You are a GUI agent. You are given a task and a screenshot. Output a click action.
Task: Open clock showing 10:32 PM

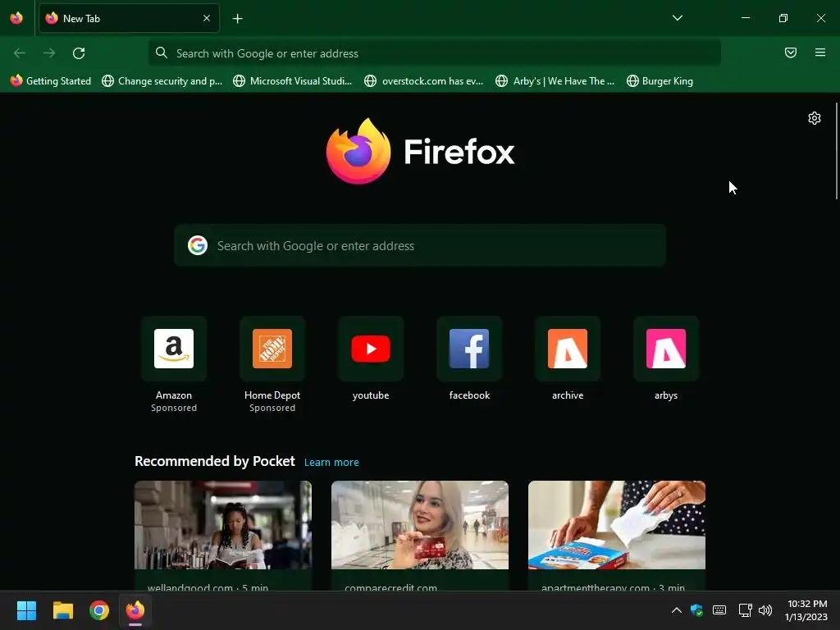(806, 610)
